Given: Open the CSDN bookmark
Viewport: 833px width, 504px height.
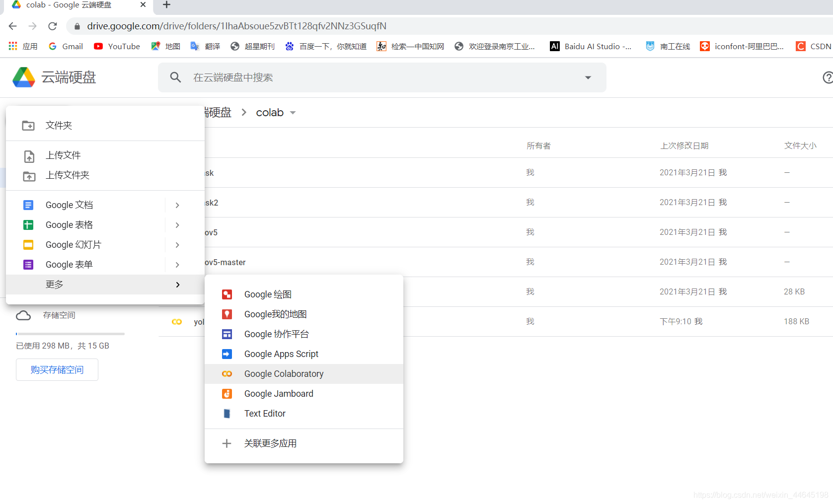Looking at the screenshot, I should pyautogui.click(x=814, y=46).
